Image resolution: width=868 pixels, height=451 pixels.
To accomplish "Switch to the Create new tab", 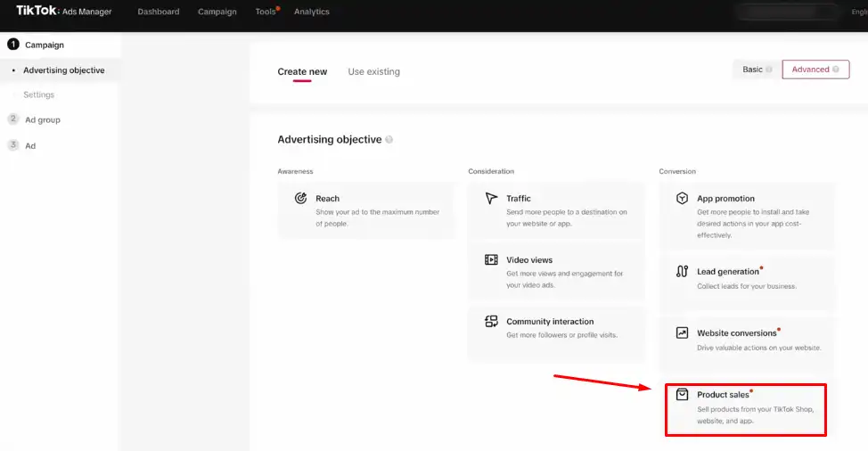I will [x=302, y=71].
